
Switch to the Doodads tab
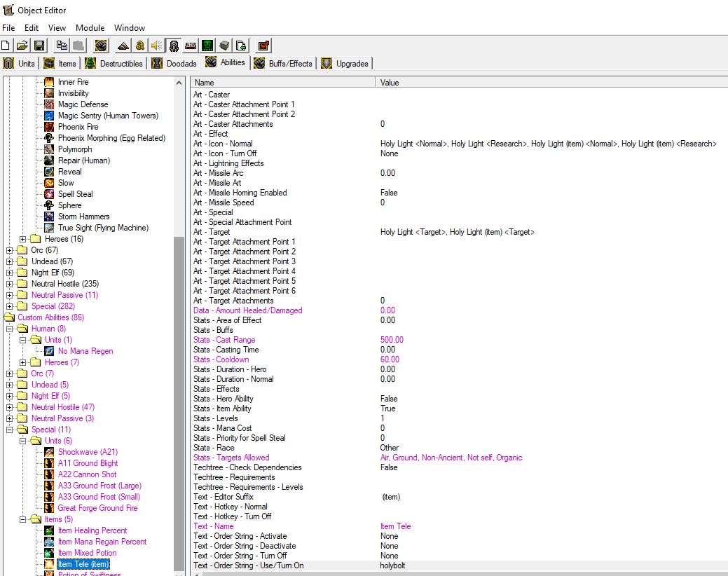(174, 64)
